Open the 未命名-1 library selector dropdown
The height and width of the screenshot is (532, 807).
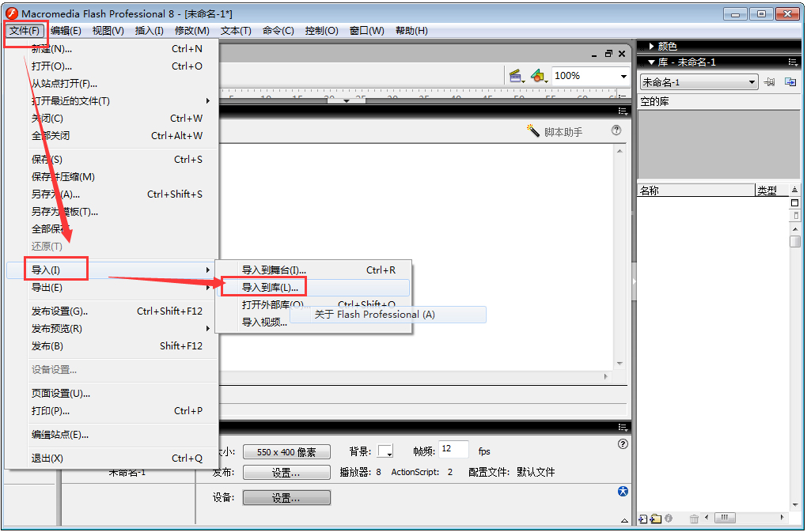point(752,82)
